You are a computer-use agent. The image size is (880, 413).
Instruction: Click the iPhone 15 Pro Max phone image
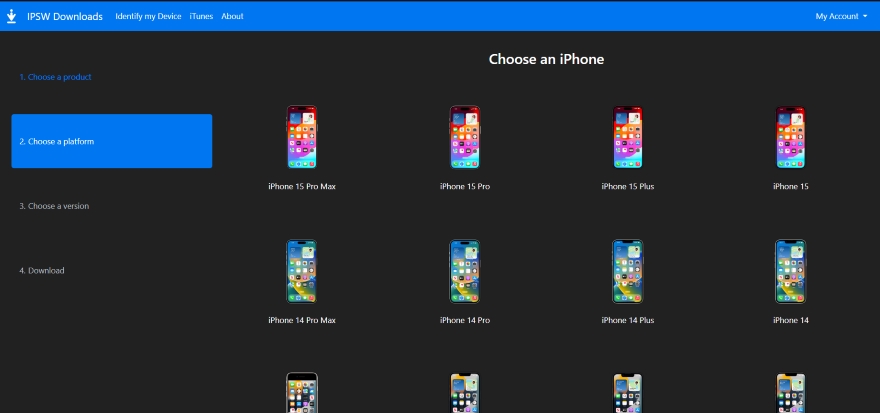(302, 137)
